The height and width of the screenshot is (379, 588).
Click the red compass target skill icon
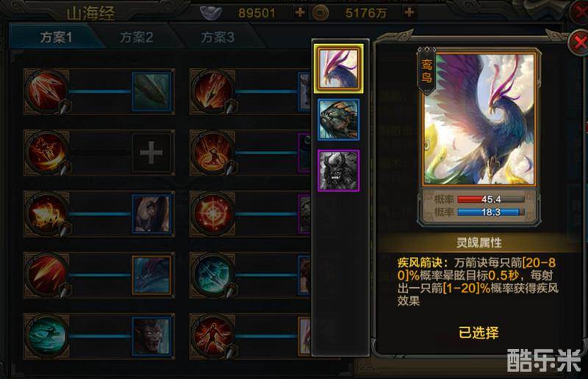212,214
